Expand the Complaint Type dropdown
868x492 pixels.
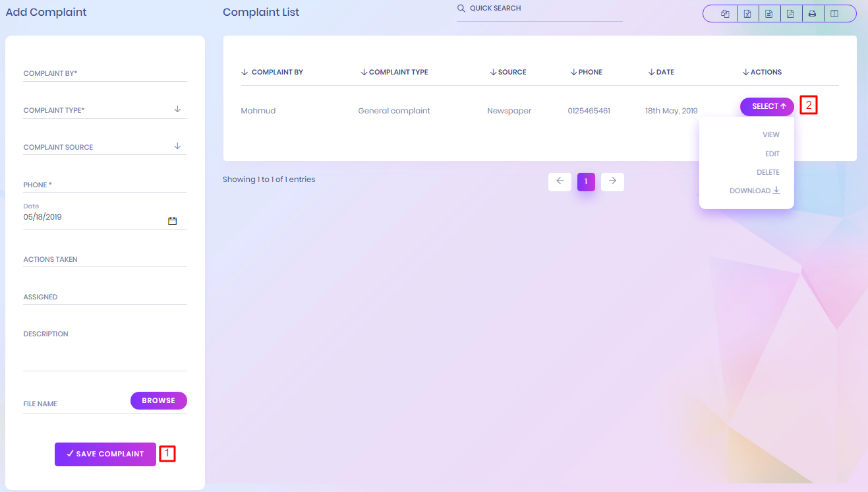tap(177, 109)
